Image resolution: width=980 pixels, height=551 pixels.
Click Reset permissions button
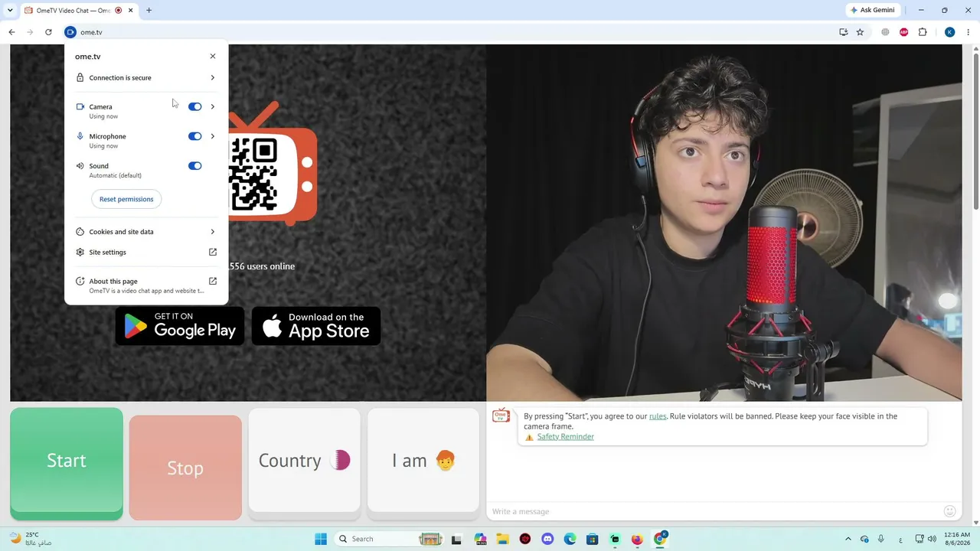click(x=126, y=199)
